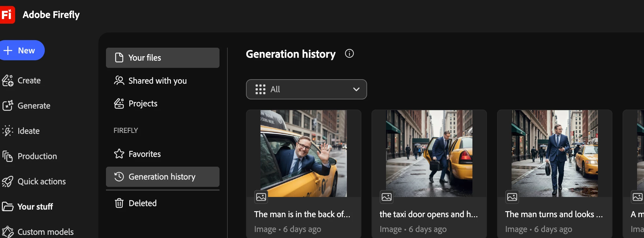Screen dimensions: 644x238
Task: Open thumbnail of man waving from taxi
Action: [x=304, y=153]
